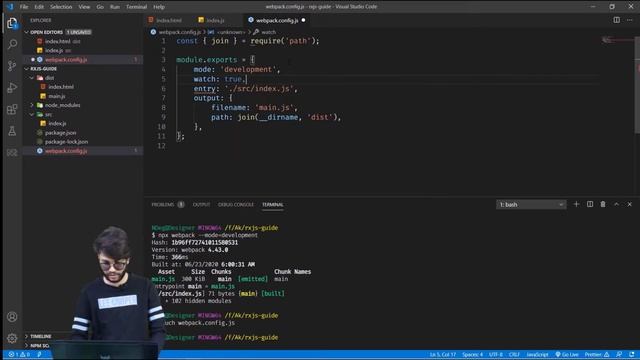640x360 pixels.
Task: Click the Split Editor Right icon
Action: coord(616,20)
